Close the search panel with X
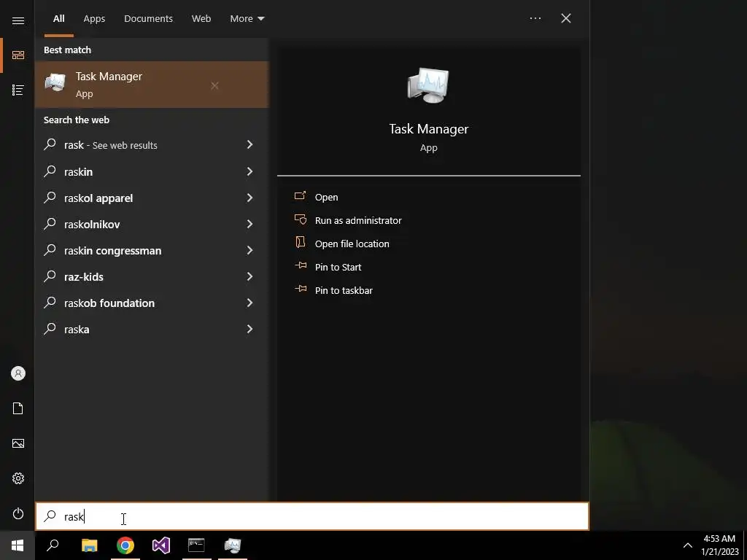This screenshot has height=560, width=747. 566,18
